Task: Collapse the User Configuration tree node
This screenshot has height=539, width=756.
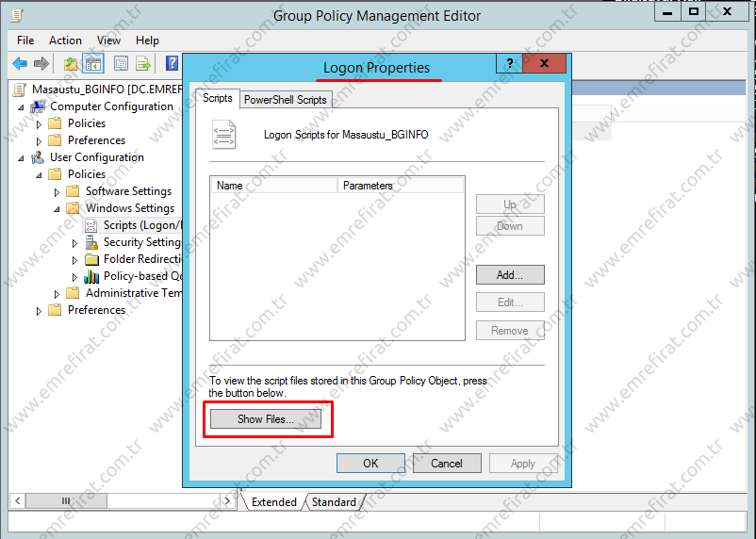Action: [22, 157]
